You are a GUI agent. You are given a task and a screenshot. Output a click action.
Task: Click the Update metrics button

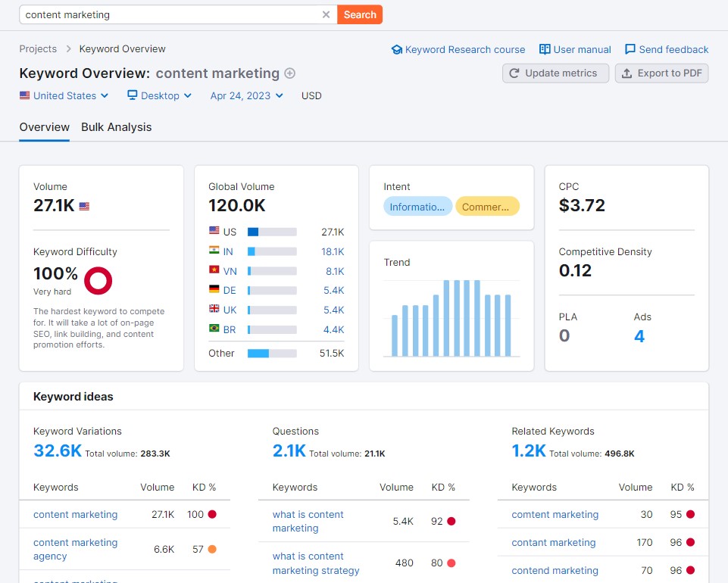pyautogui.click(x=555, y=73)
